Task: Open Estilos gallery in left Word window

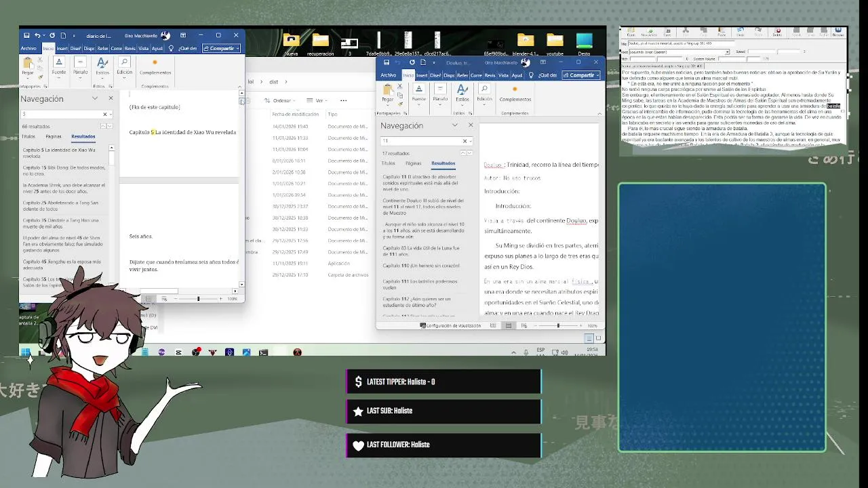Action: 102,66
